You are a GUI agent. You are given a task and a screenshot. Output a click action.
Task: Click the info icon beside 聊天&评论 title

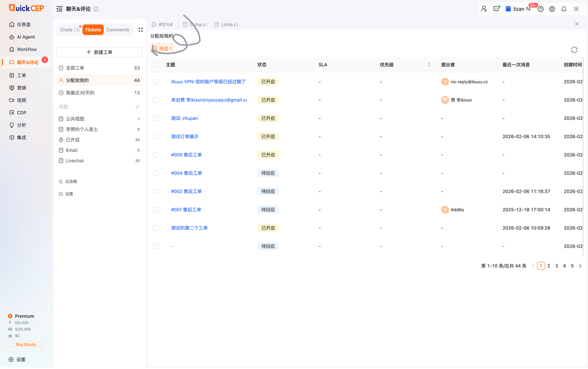96,9
